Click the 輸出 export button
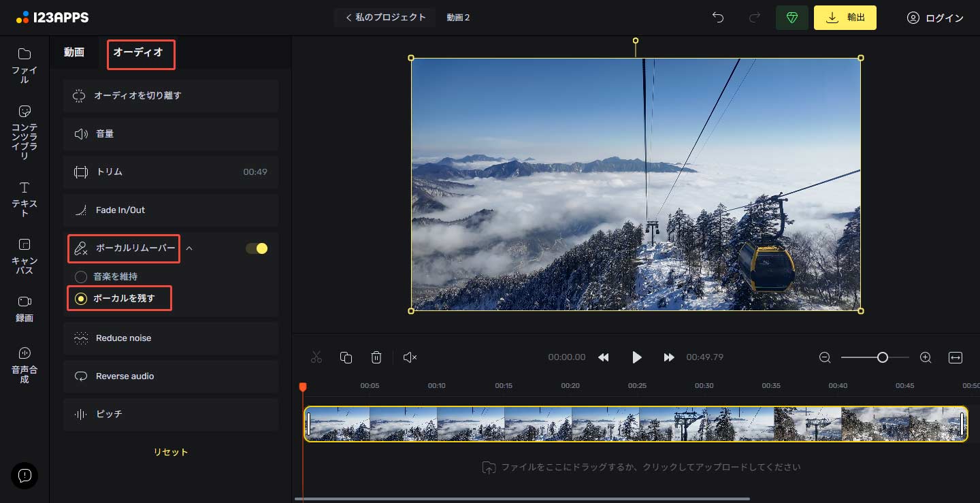The width and height of the screenshot is (980, 503). pyautogui.click(x=845, y=18)
